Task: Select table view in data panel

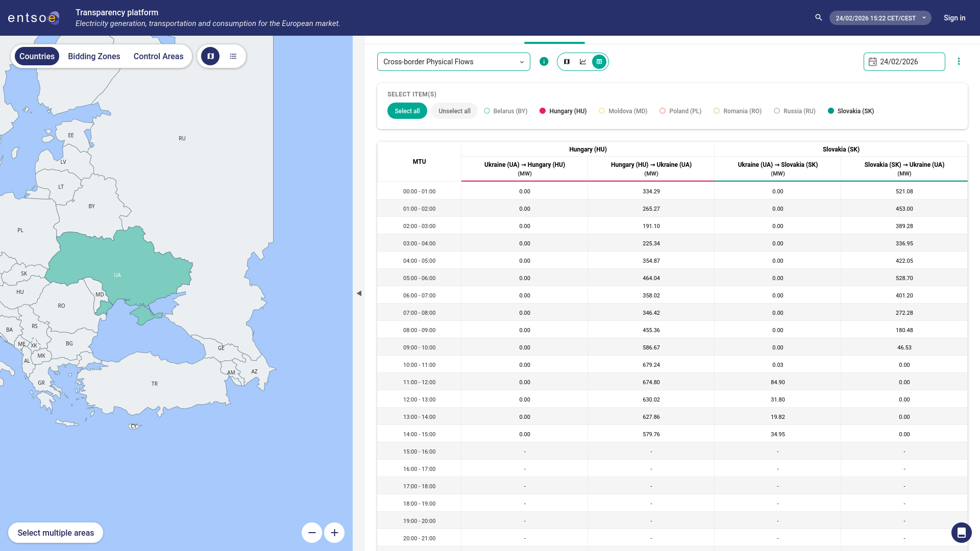Action: click(x=599, y=62)
